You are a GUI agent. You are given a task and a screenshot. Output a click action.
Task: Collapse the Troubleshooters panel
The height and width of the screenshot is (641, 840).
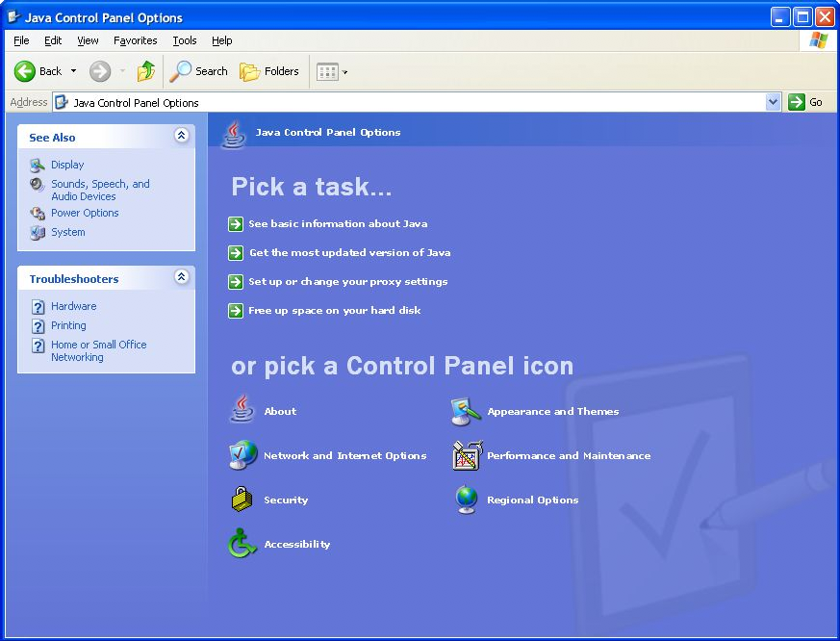(181, 278)
